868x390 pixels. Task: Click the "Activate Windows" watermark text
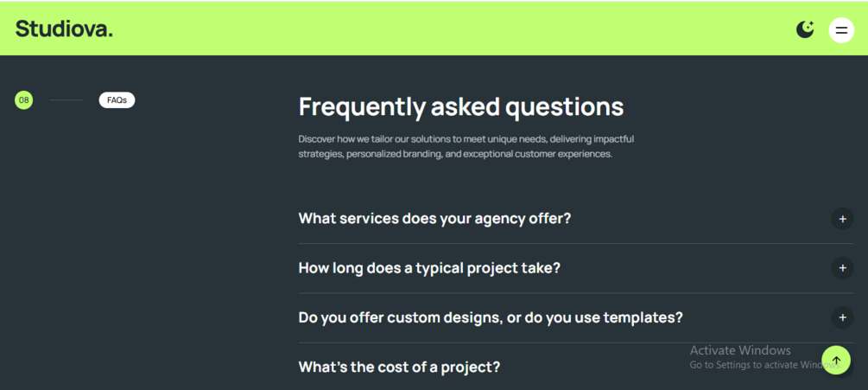[x=740, y=350]
